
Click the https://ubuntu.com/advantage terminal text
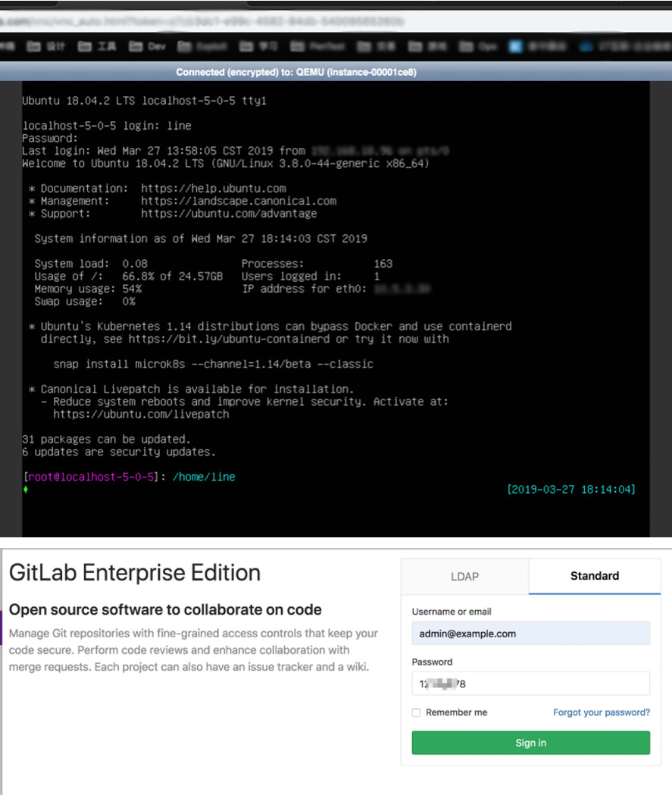click(x=229, y=214)
